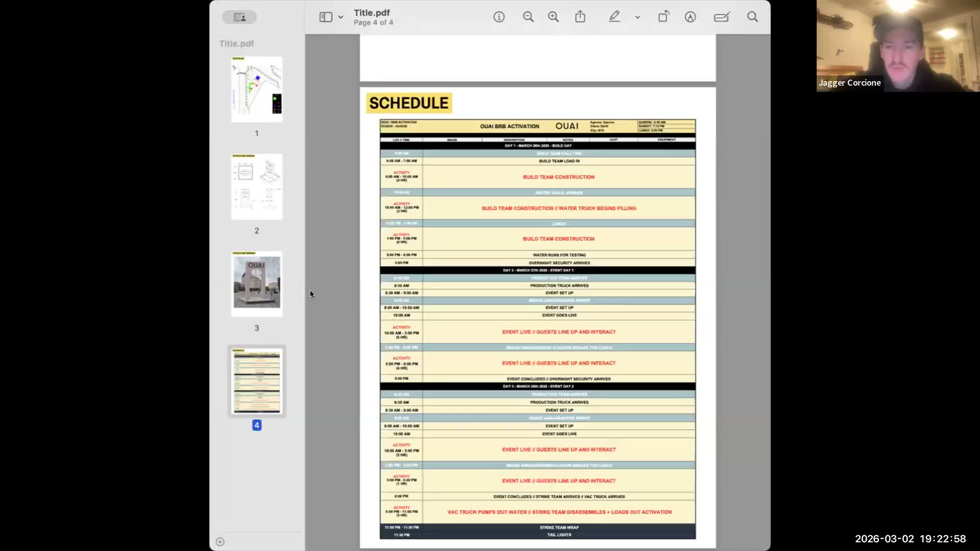The height and width of the screenshot is (551, 980).
Task: Zoom out using the magnifier minus icon
Action: (x=528, y=17)
